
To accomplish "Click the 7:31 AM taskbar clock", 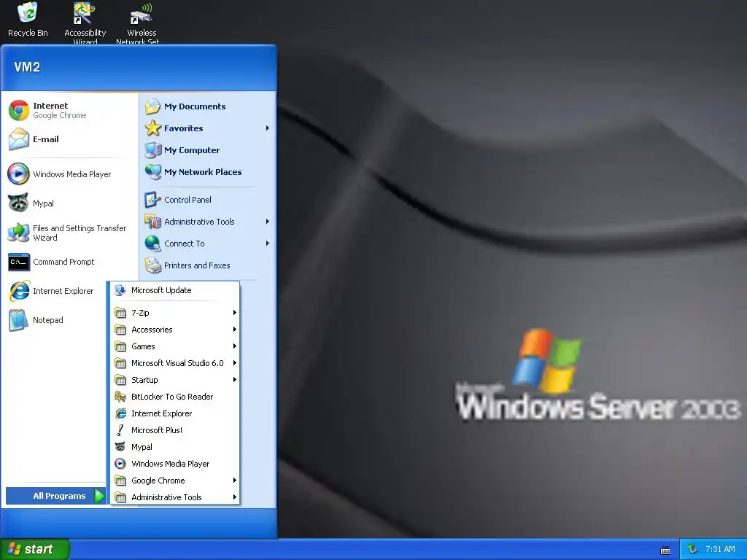I will pyautogui.click(x=720, y=550).
